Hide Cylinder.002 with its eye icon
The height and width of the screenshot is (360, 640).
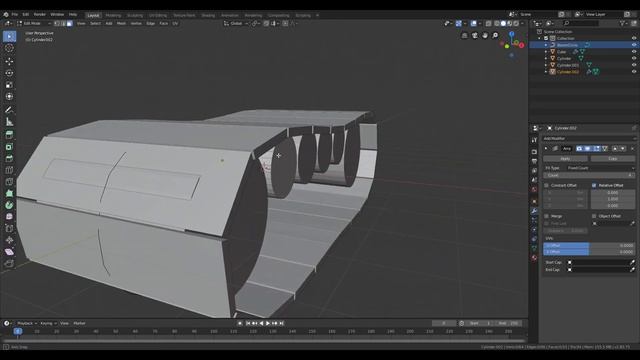pos(634,71)
